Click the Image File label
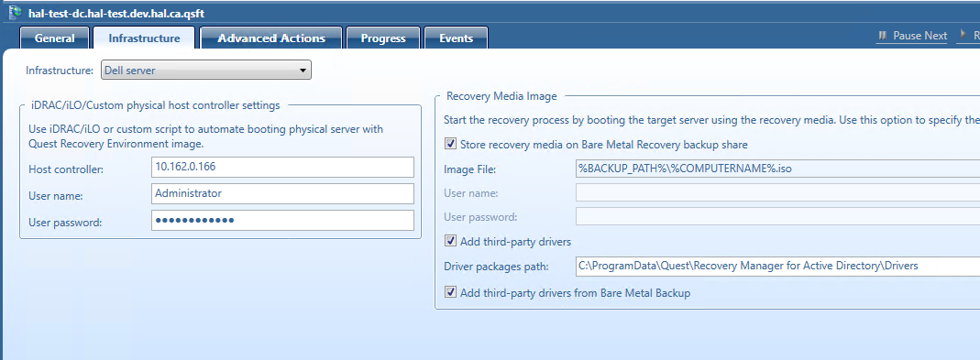Screen dimensions: 980x360 click(469, 169)
